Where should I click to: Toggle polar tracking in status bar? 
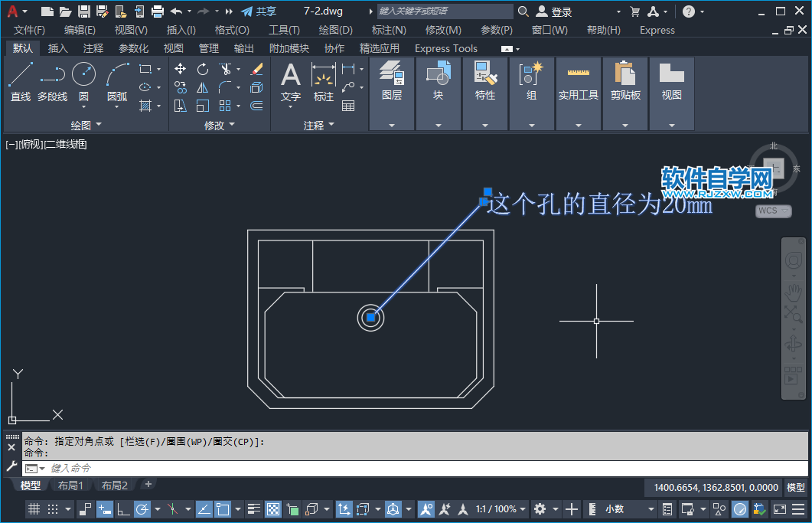142,509
